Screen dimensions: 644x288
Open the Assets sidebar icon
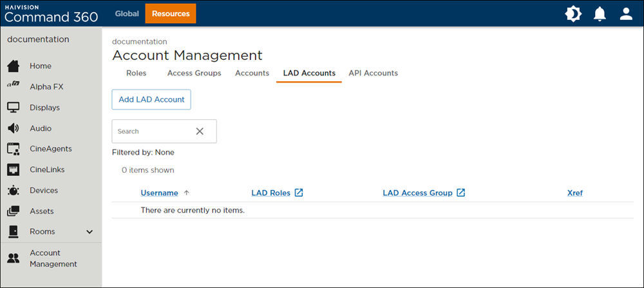13,211
